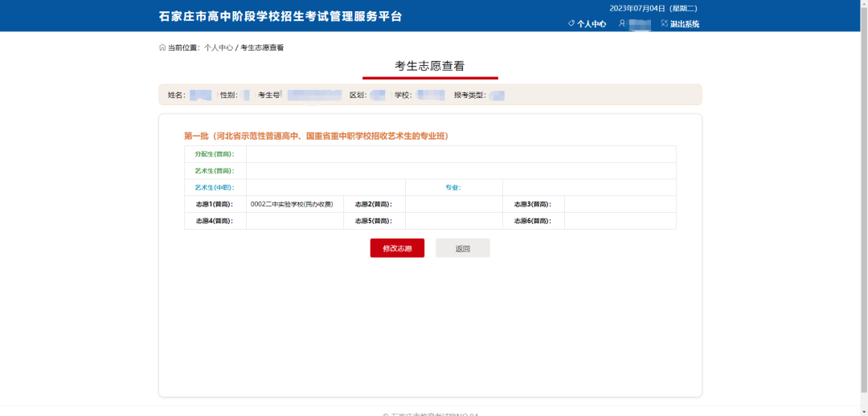Click the 志愿2(普高) label
This screenshot has width=868, height=416.
tap(375, 204)
